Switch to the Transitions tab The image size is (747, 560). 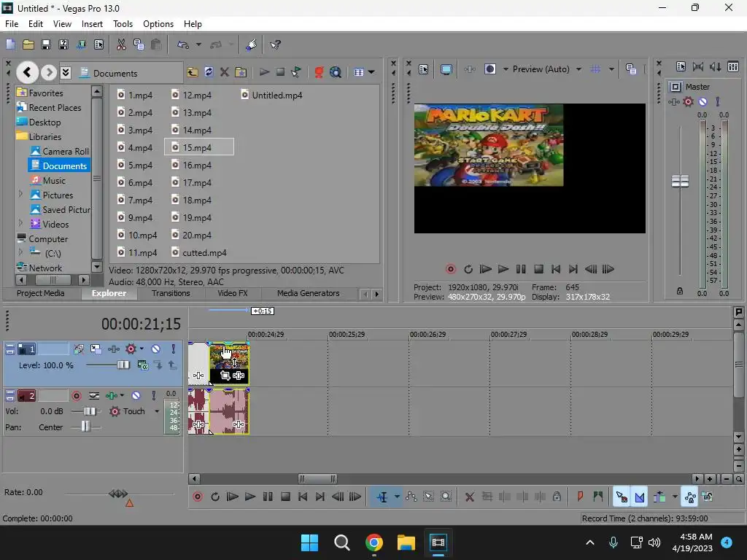pos(171,293)
